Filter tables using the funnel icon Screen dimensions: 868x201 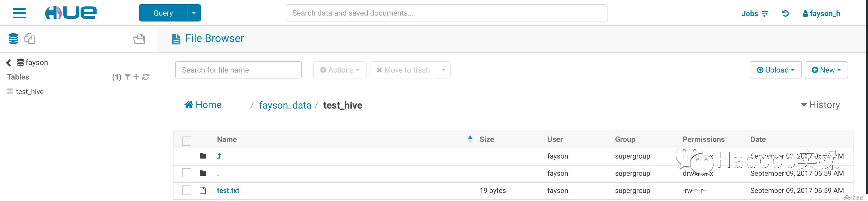[127, 77]
